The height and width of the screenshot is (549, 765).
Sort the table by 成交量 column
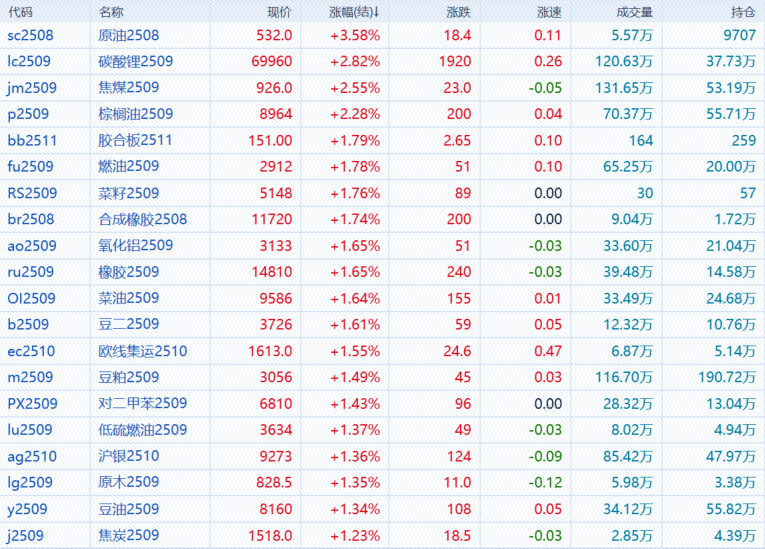tap(635, 12)
